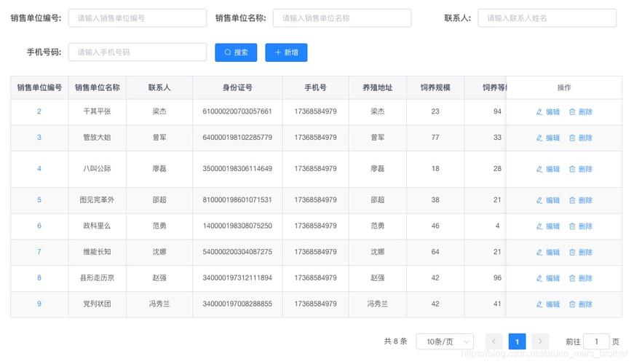634x364 pixels.
Task: Click unit name 维能长知
Action: [97, 252]
